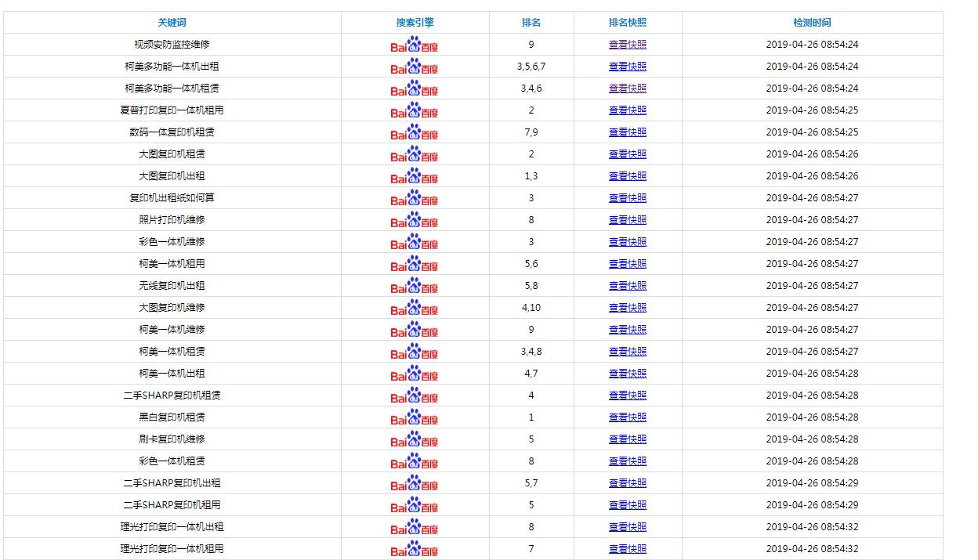Click the Baidu logo for 彩色一体机维修
The height and width of the screenshot is (560, 978).
click(x=415, y=243)
